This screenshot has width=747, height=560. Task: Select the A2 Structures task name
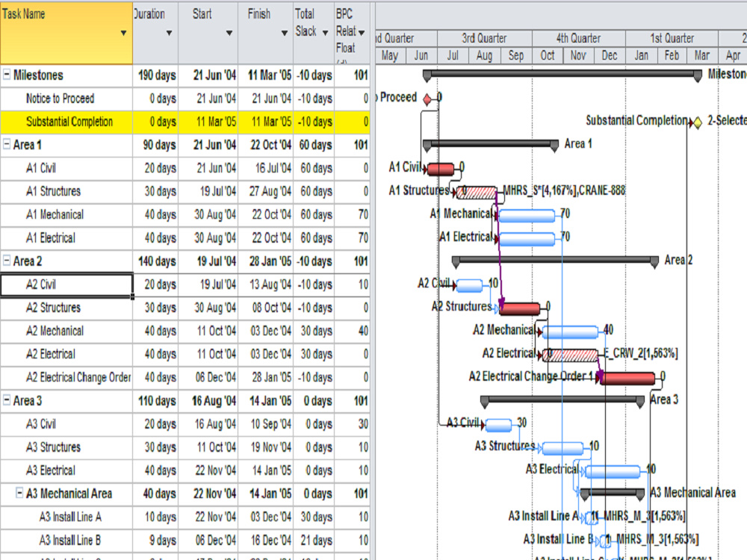coord(53,308)
